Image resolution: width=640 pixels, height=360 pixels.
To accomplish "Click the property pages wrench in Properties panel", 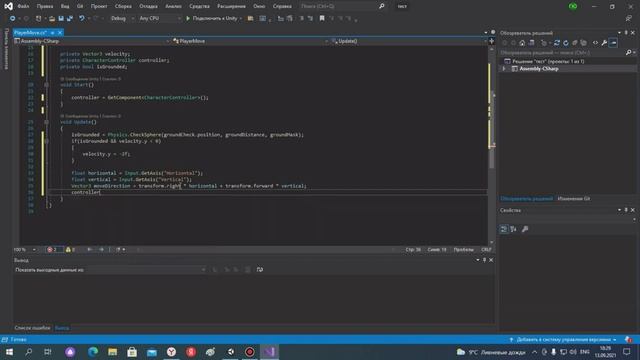I will click(x=525, y=229).
